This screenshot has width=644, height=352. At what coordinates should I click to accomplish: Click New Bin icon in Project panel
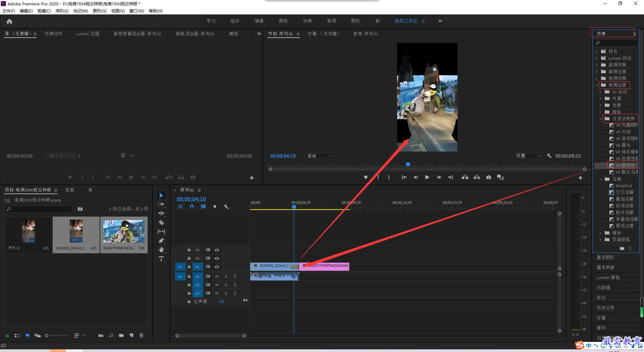121,336
